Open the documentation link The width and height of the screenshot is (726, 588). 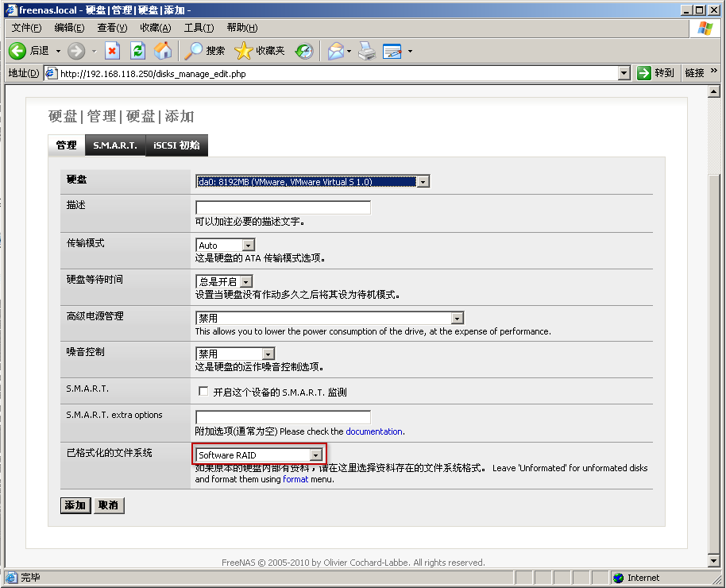(x=374, y=431)
